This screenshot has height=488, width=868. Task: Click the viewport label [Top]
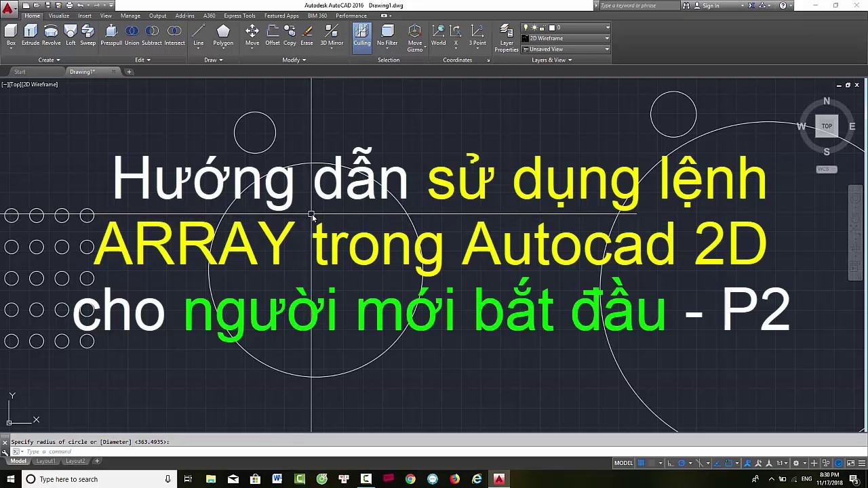pyautogui.click(x=15, y=84)
